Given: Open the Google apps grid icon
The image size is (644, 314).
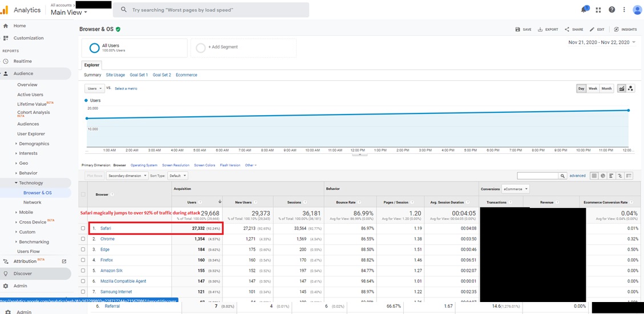Looking at the screenshot, I should pyautogui.click(x=598, y=10).
